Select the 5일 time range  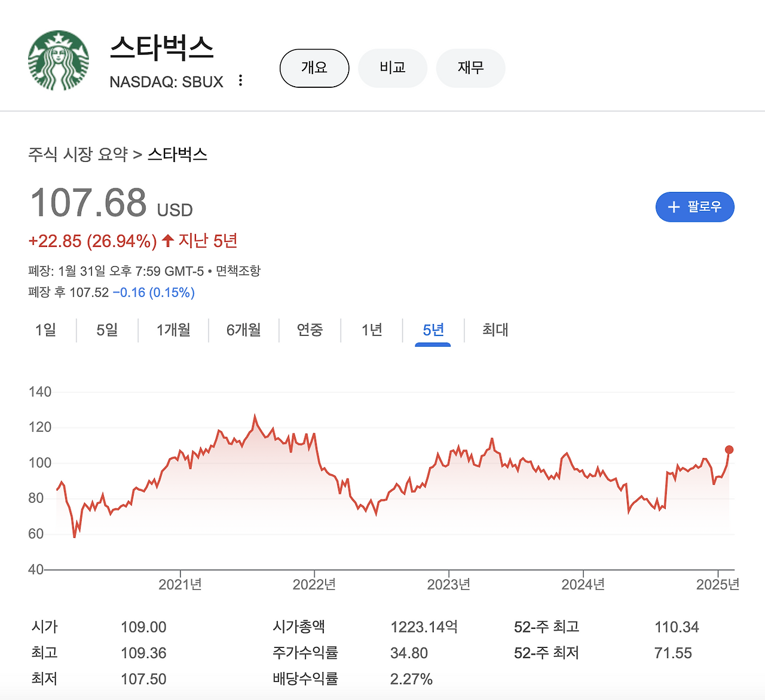click(x=106, y=330)
